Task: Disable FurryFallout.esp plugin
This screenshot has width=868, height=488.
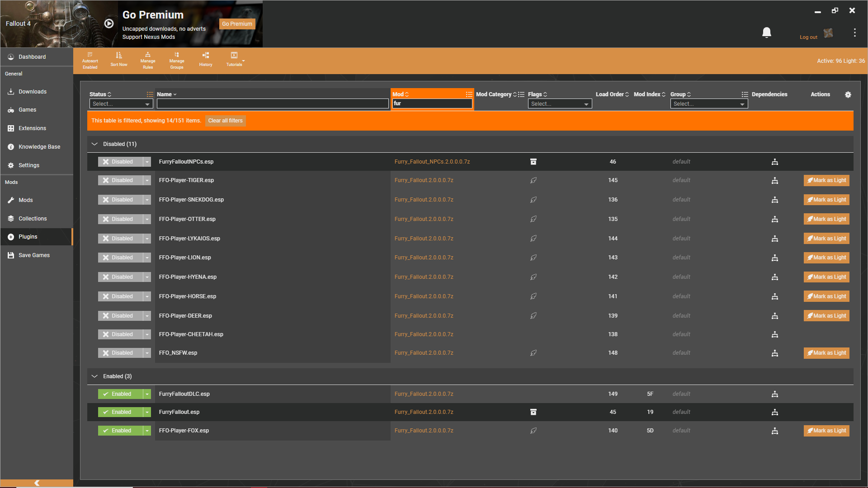Action: click(120, 412)
